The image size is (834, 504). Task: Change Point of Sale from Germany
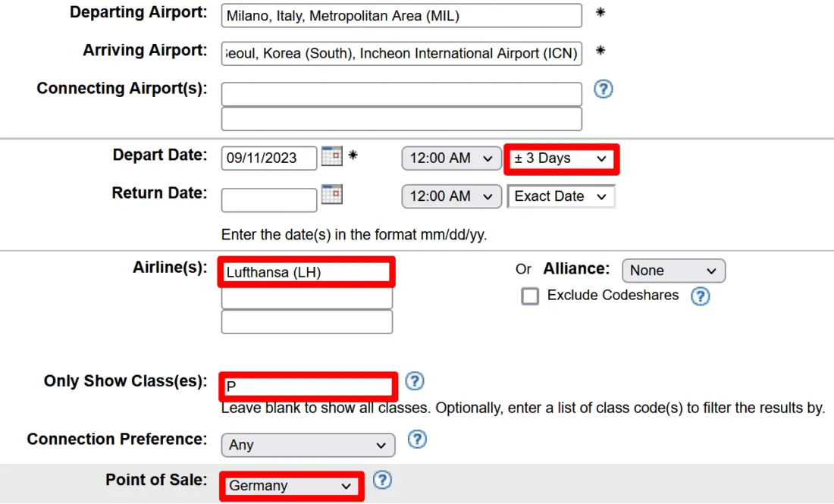click(x=291, y=486)
